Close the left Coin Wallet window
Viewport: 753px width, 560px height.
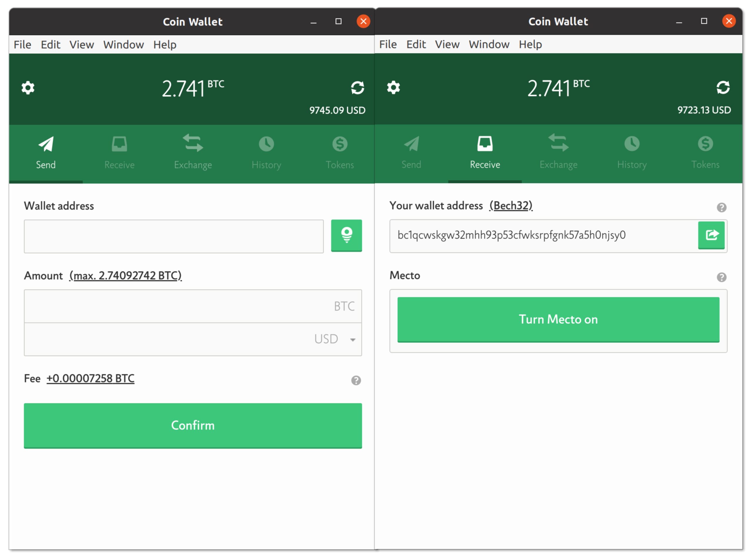pyautogui.click(x=364, y=21)
